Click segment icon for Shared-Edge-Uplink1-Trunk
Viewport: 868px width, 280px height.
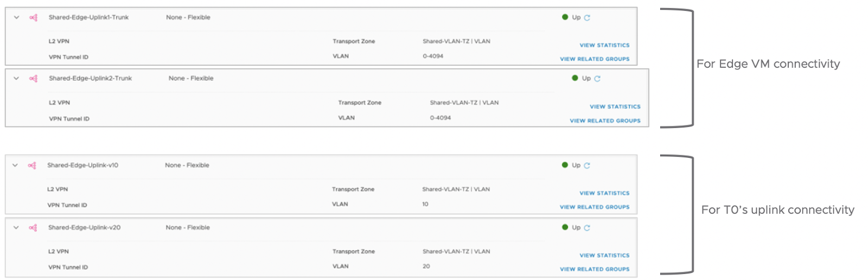pyautogui.click(x=34, y=17)
